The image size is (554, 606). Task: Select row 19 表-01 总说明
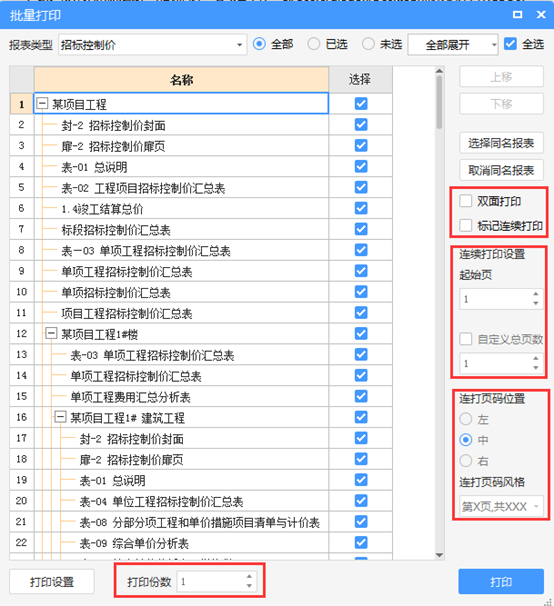181,480
